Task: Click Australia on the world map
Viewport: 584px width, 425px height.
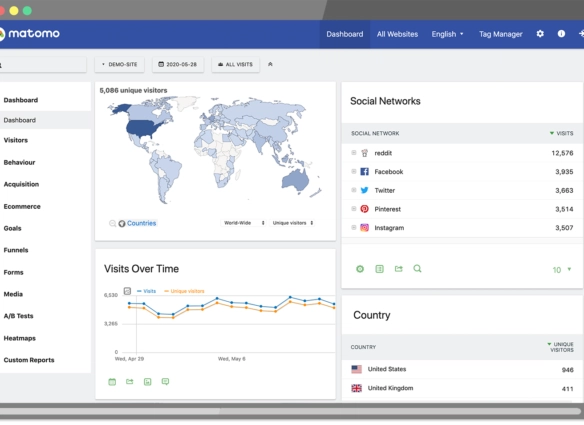Action: (295, 180)
